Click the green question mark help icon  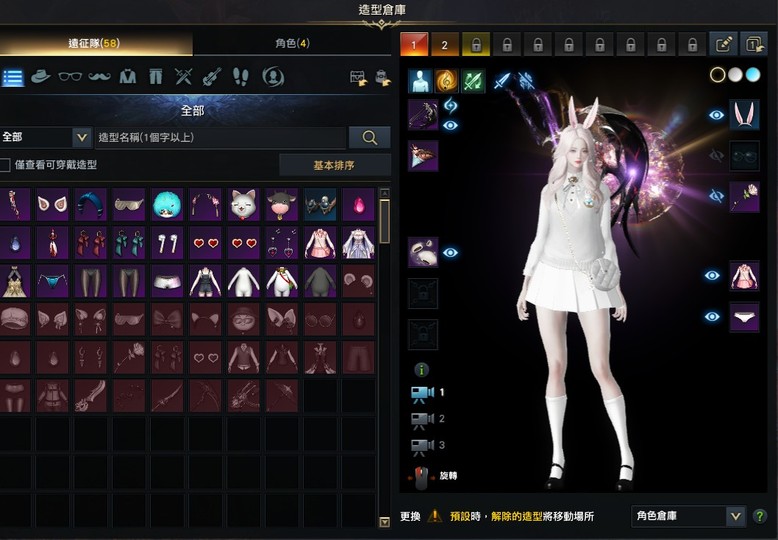tap(759, 516)
